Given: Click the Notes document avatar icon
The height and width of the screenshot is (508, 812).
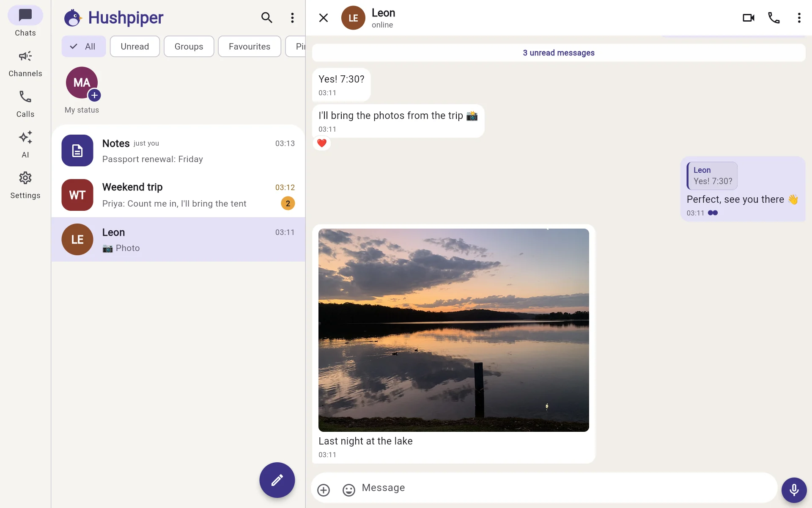Looking at the screenshot, I should (x=77, y=151).
